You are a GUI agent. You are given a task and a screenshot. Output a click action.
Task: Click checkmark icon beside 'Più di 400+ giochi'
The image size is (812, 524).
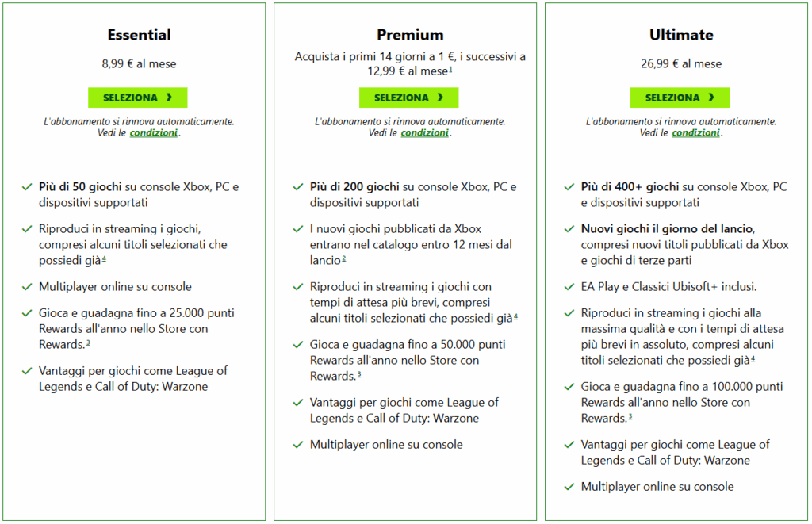[x=569, y=188]
